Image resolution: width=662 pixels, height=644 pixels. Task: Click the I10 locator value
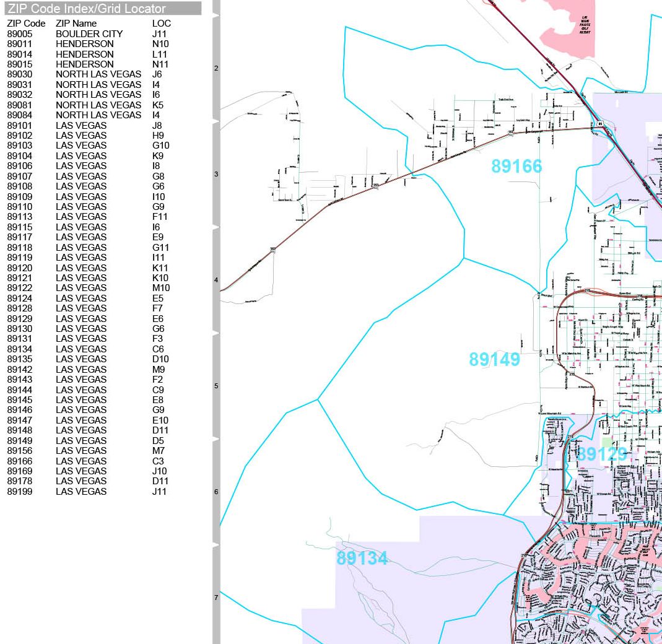pyautogui.click(x=159, y=197)
